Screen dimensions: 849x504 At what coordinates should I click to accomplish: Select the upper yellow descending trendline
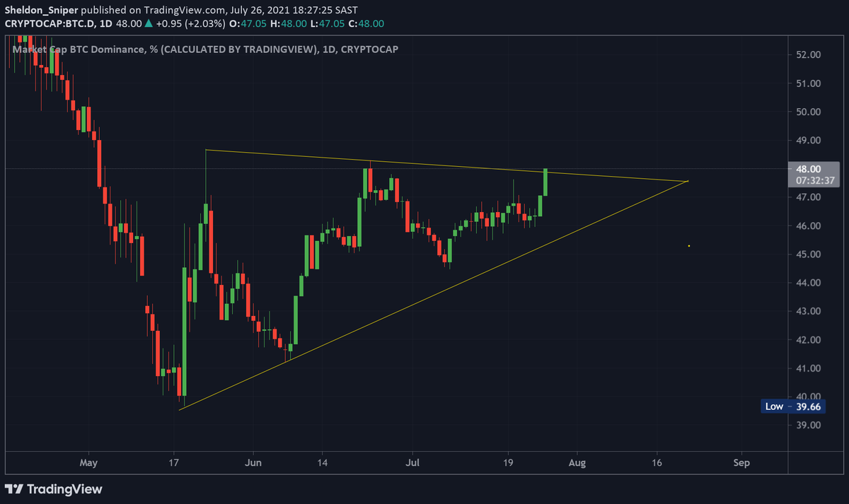(446, 165)
